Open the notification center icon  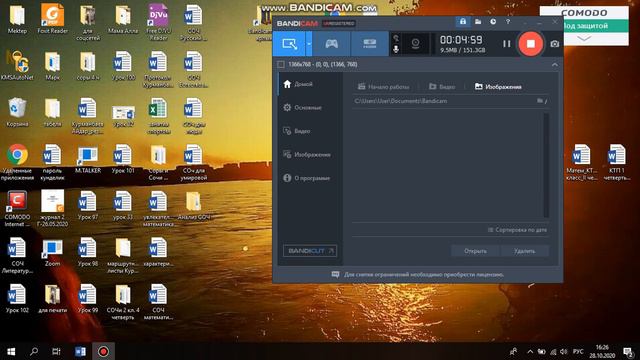pyautogui.click(x=628, y=351)
